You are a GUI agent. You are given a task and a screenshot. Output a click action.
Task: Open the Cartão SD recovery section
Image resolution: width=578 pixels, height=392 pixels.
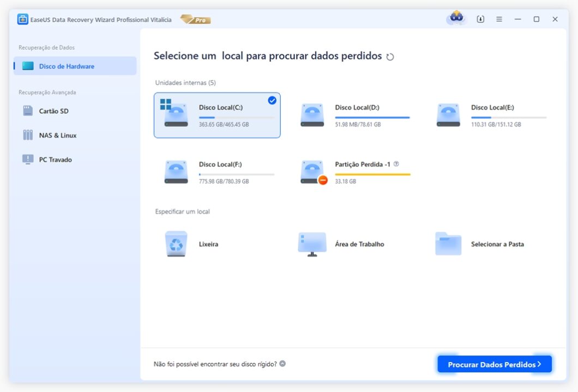[53, 111]
